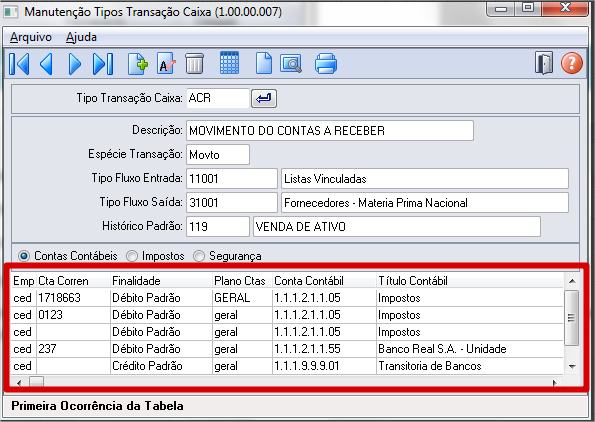
Task: Delete record with trash can icon
Action: point(194,63)
